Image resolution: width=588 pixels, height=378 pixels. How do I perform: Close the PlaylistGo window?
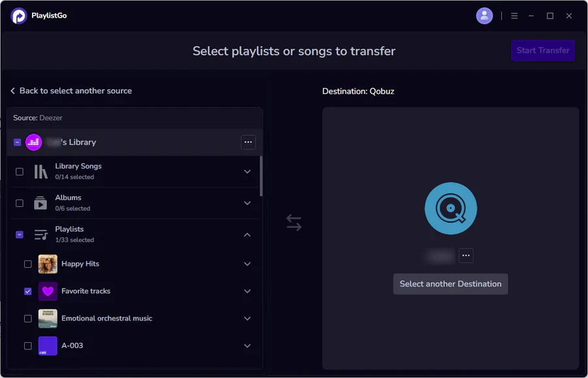click(x=569, y=16)
